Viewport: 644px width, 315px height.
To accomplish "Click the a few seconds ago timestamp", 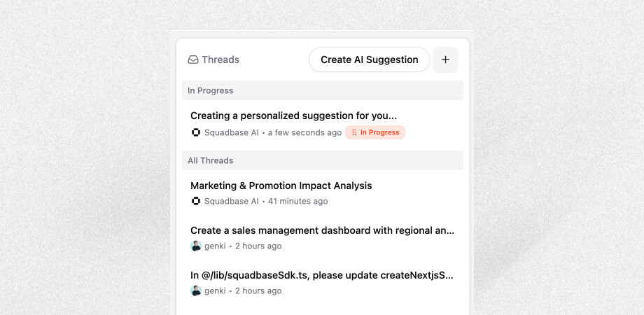I will 304,133.
